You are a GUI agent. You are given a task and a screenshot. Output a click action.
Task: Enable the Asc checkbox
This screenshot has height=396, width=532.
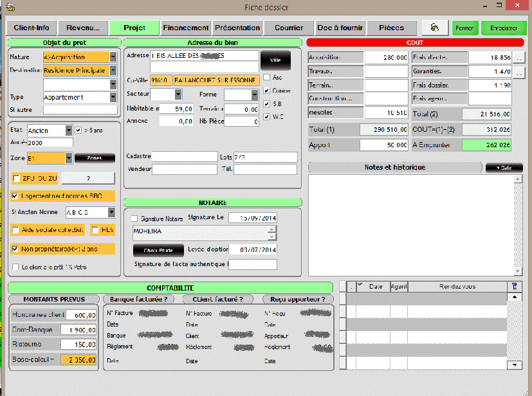tap(267, 77)
